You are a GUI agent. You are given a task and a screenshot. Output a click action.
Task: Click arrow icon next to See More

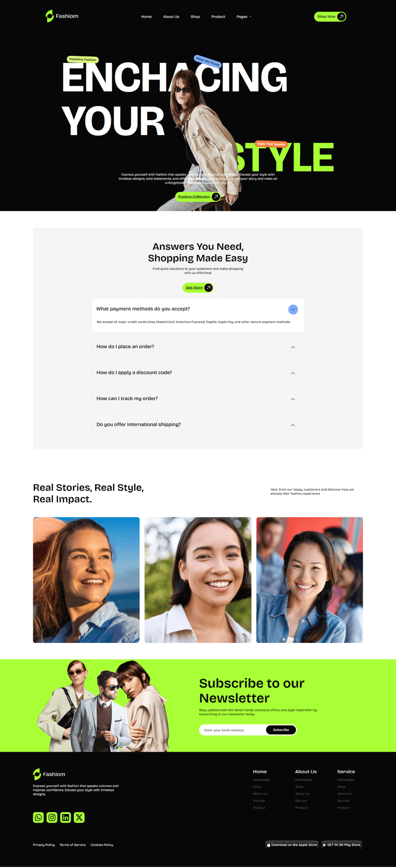tap(208, 287)
